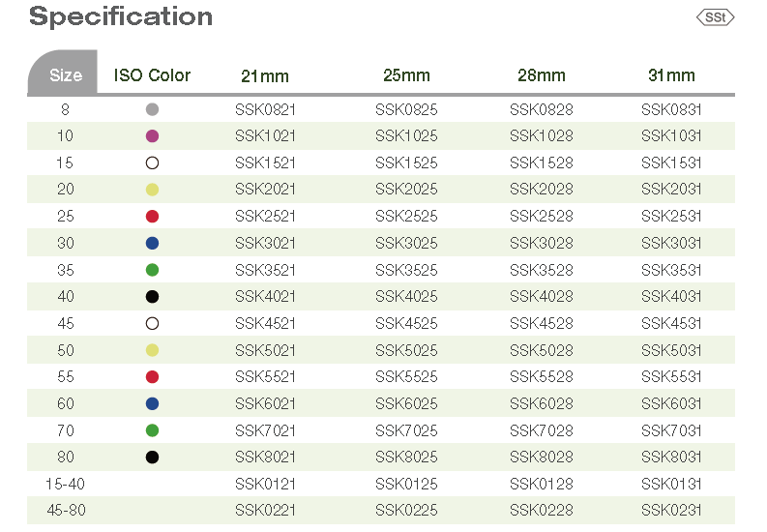This screenshot has height=532, width=767.
Task: Click the purple ISO color dot for size 10
Action: coord(152,136)
